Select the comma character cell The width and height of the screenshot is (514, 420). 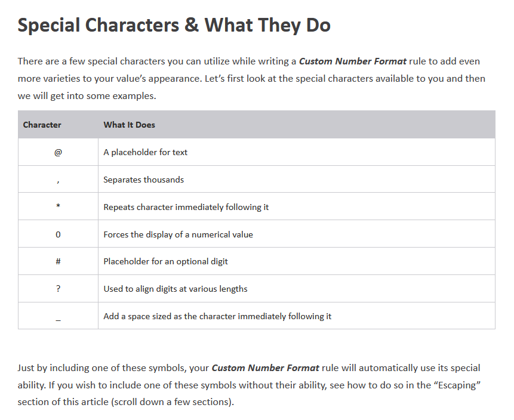[58, 180]
